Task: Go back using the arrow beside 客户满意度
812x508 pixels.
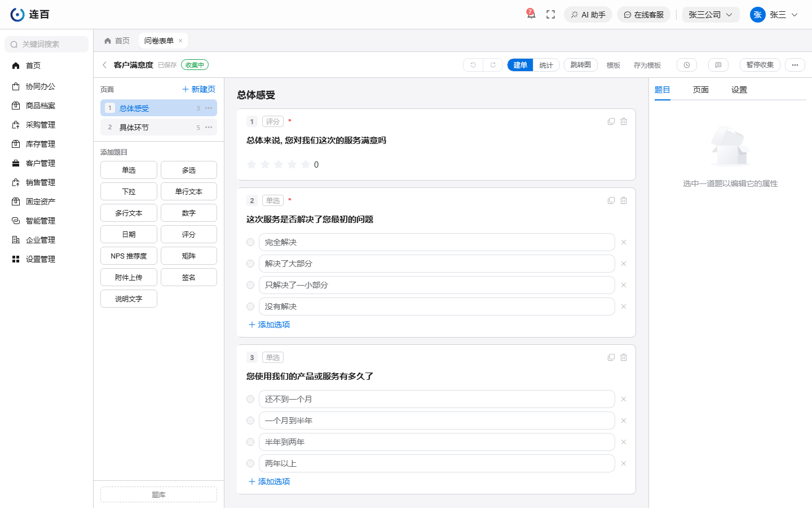Action: [104, 65]
